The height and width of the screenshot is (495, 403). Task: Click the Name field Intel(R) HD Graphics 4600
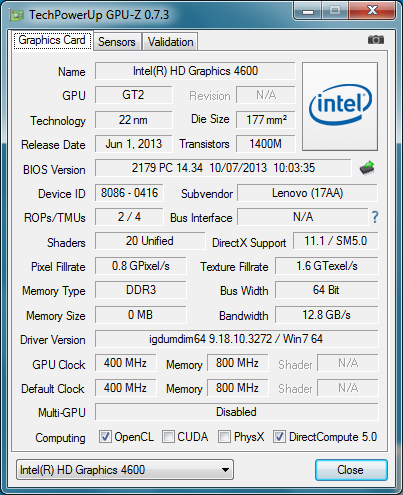(195, 71)
